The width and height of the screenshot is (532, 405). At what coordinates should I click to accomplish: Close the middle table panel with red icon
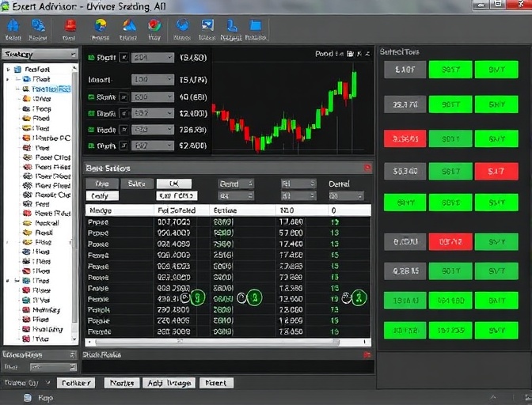click(367, 168)
